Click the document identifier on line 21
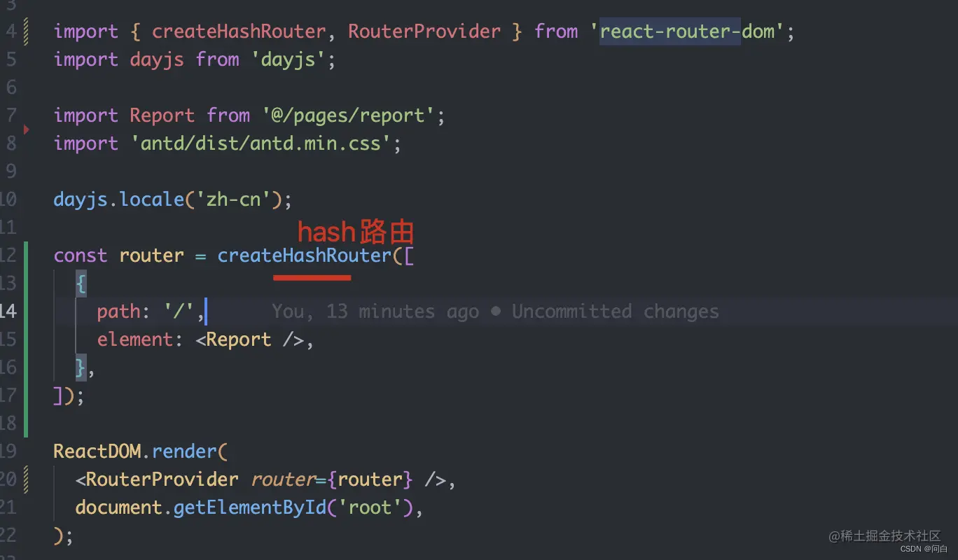This screenshot has height=560, width=958. [118, 507]
